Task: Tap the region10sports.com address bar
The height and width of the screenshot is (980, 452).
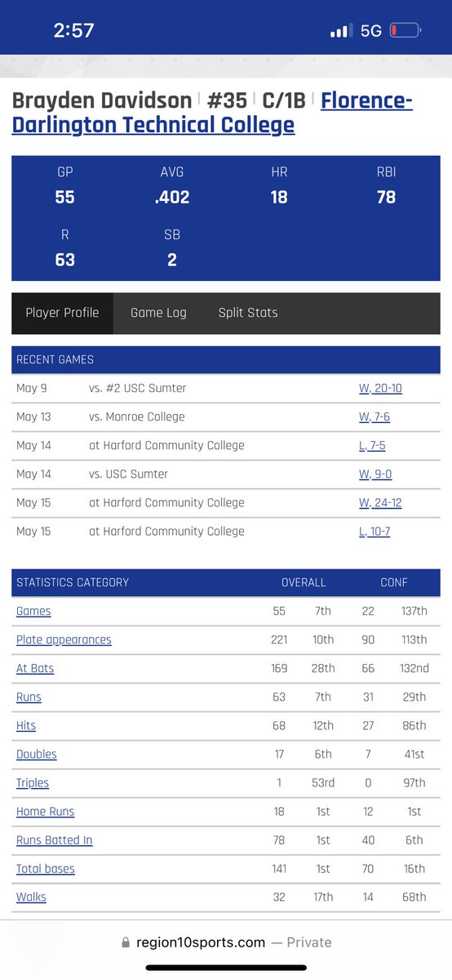Action: click(x=226, y=942)
